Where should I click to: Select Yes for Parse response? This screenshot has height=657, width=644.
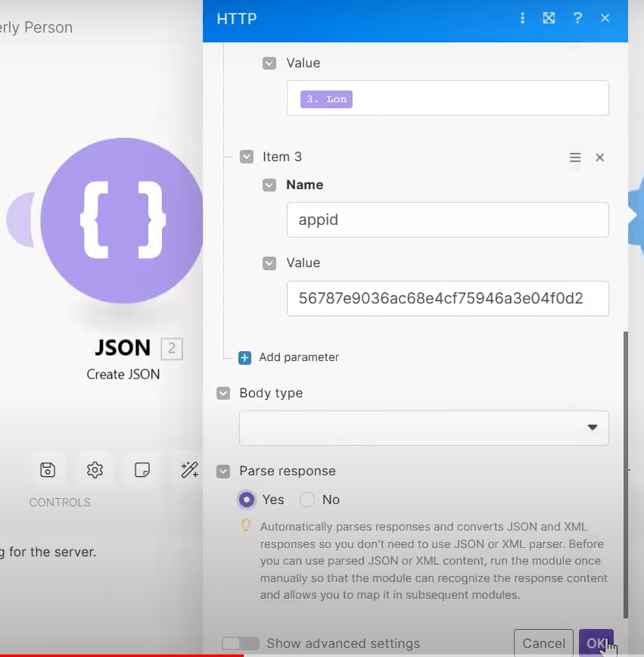coord(247,500)
